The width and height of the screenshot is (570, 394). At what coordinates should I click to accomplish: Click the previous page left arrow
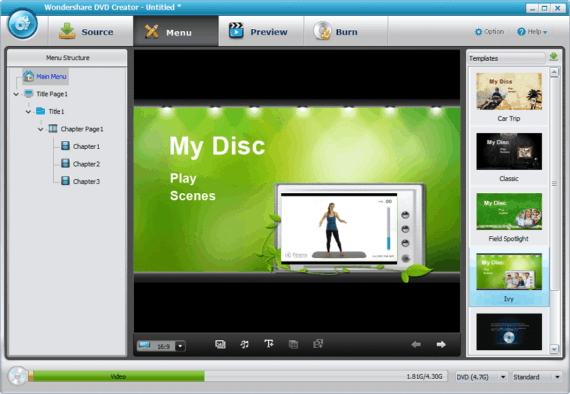click(416, 344)
